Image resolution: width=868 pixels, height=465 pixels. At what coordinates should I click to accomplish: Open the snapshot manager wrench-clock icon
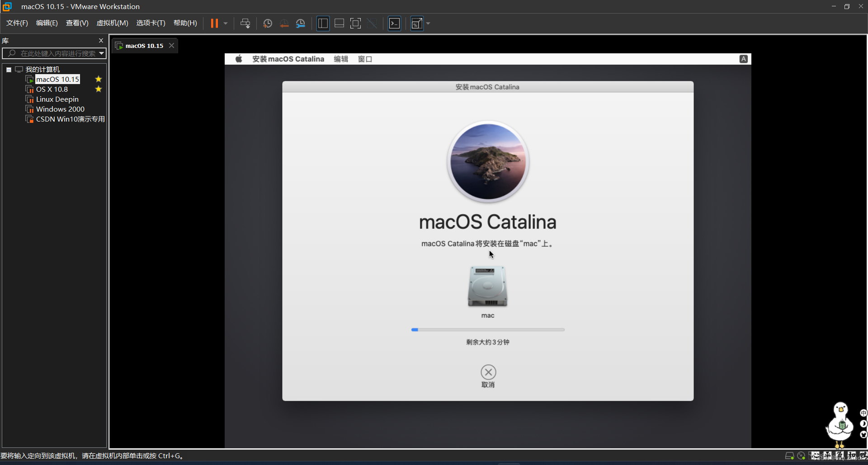tap(301, 23)
